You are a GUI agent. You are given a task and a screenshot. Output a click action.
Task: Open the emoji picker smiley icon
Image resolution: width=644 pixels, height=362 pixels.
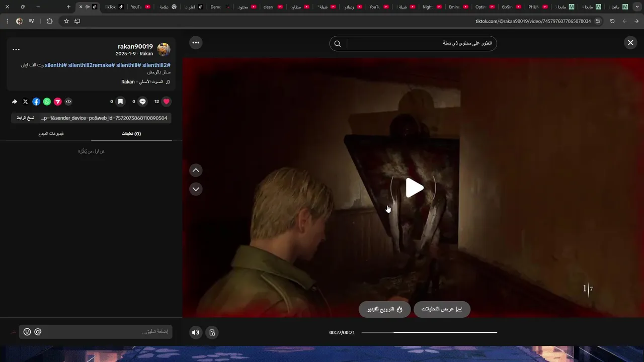[27, 332]
